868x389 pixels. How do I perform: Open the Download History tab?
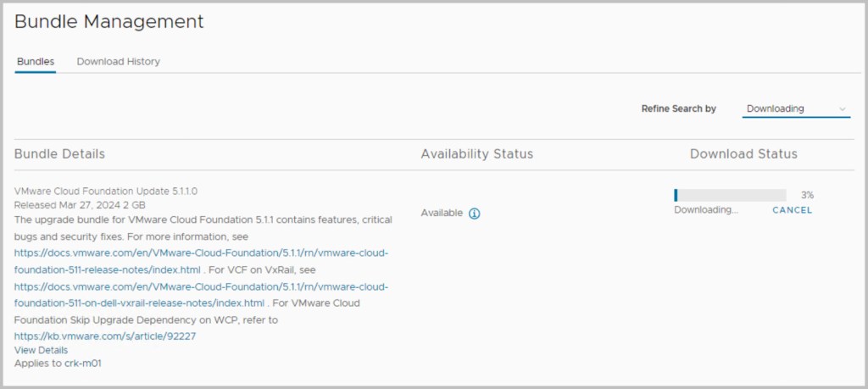point(118,62)
